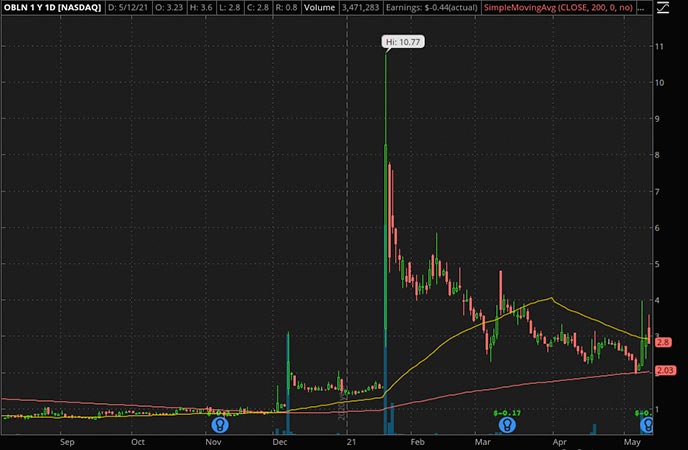Click the 2.03 moving average price tag
The height and width of the screenshot is (450, 688).
pos(665,371)
